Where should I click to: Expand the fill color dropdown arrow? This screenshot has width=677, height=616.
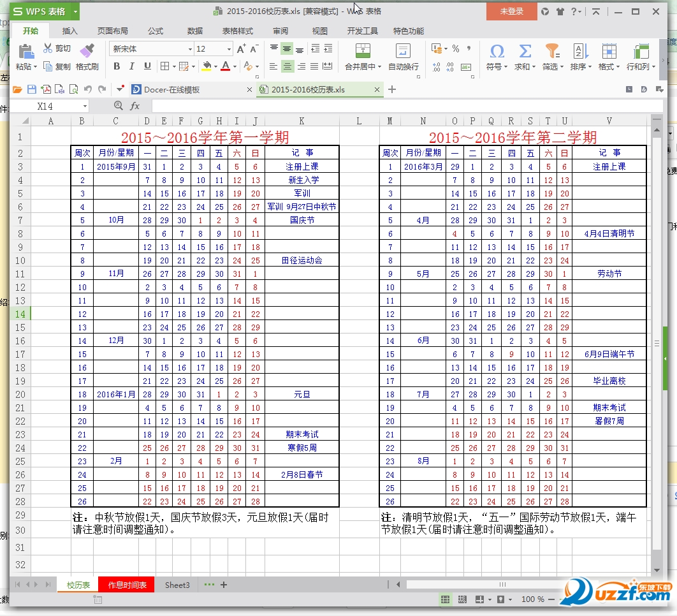(215, 66)
